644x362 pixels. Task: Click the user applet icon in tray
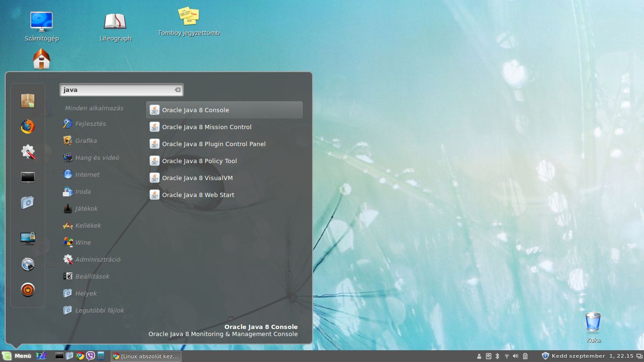click(x=479, y=356)
